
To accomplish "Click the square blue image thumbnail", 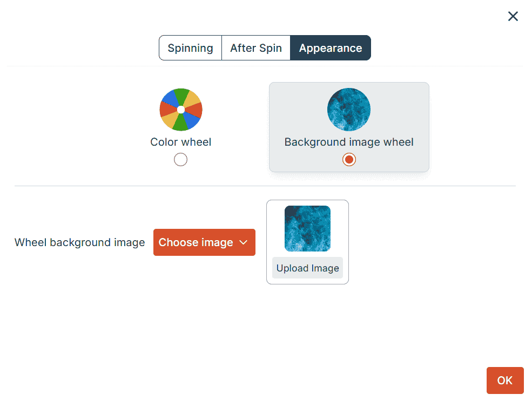I will point(307,228).
